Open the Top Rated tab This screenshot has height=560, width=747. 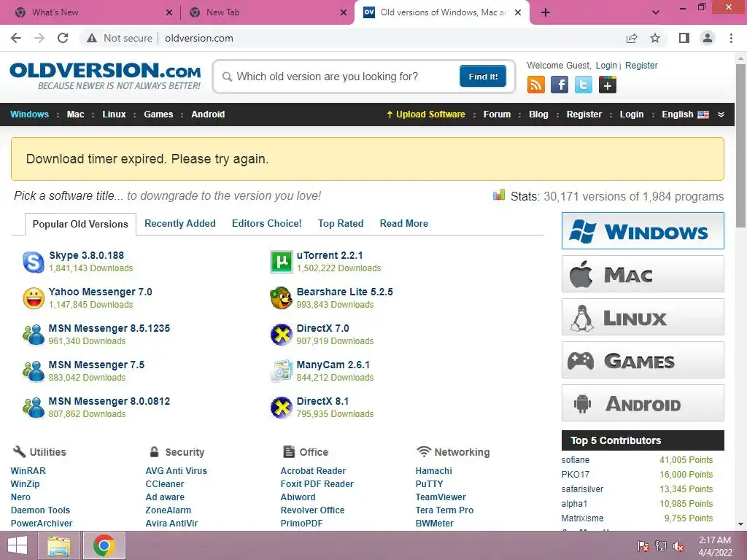click(x=341, y=223)
